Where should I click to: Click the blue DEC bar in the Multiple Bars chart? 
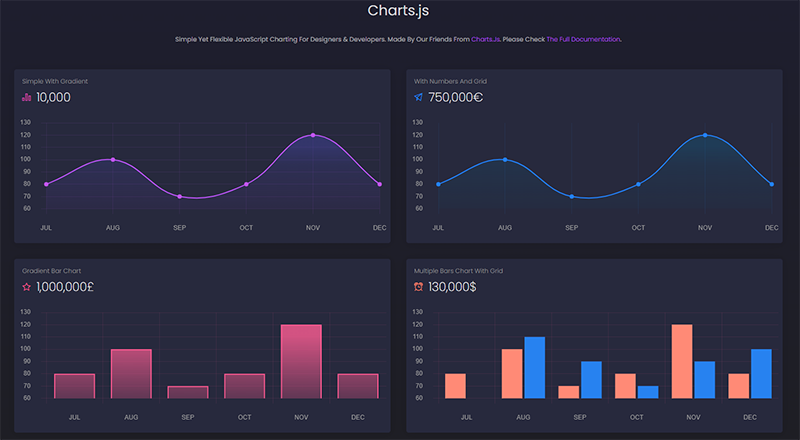coord(761,374)
